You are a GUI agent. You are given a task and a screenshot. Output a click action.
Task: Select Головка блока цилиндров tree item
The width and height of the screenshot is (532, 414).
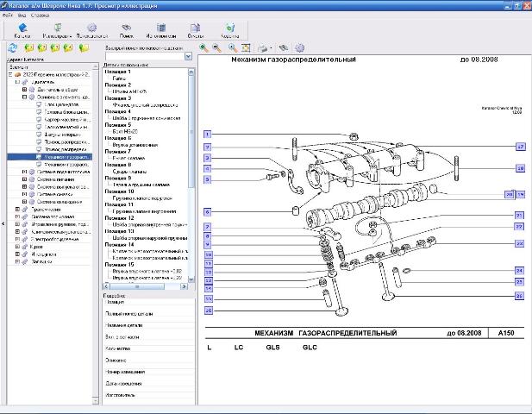tap(66, 112)
